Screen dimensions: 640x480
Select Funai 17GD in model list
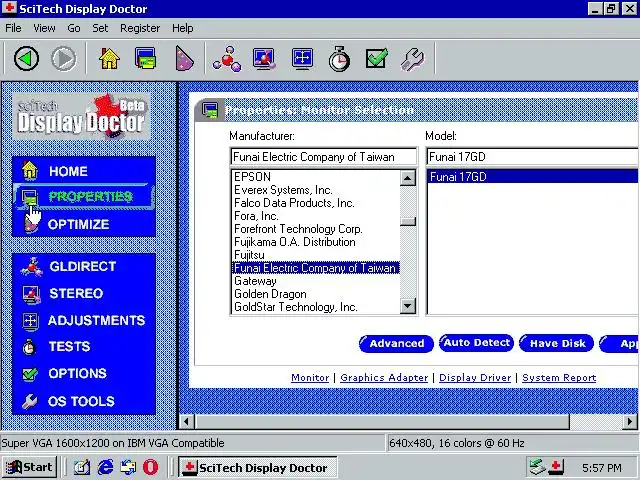coord(533,177)
